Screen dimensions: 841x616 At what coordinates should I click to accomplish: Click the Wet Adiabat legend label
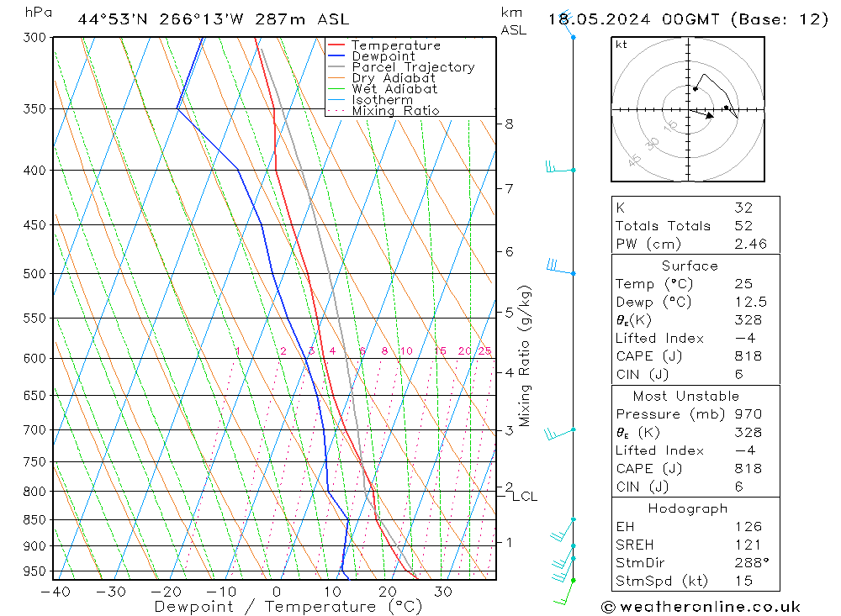pos(394,89)
